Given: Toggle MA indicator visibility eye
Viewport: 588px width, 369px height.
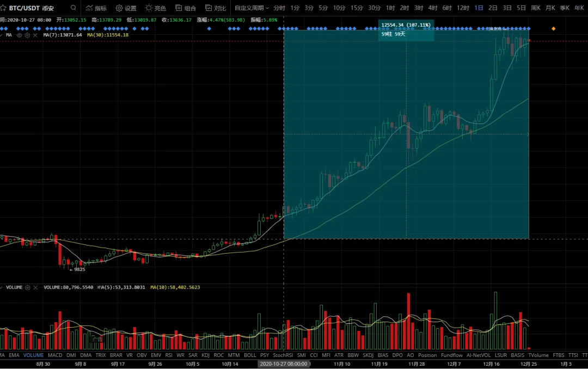Looking at the screenshot, I should pyautogui.click(x=20, y=35).
